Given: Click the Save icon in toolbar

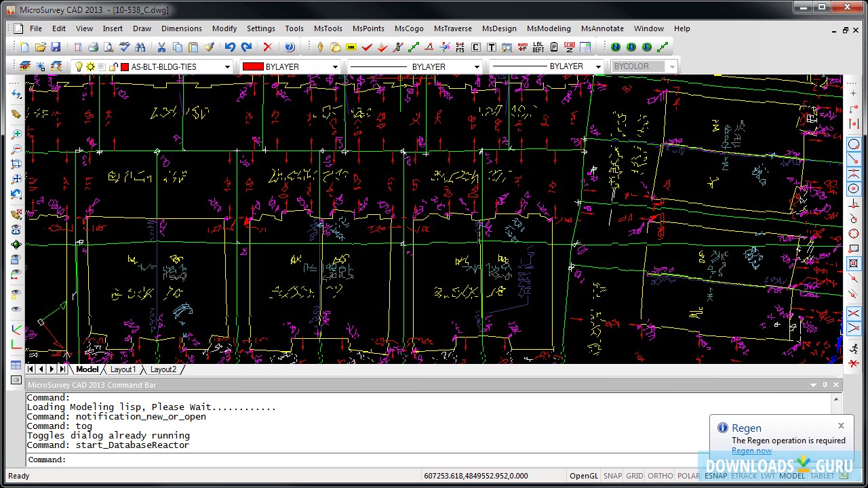Looking at the screenshot, I should [56, 47].
